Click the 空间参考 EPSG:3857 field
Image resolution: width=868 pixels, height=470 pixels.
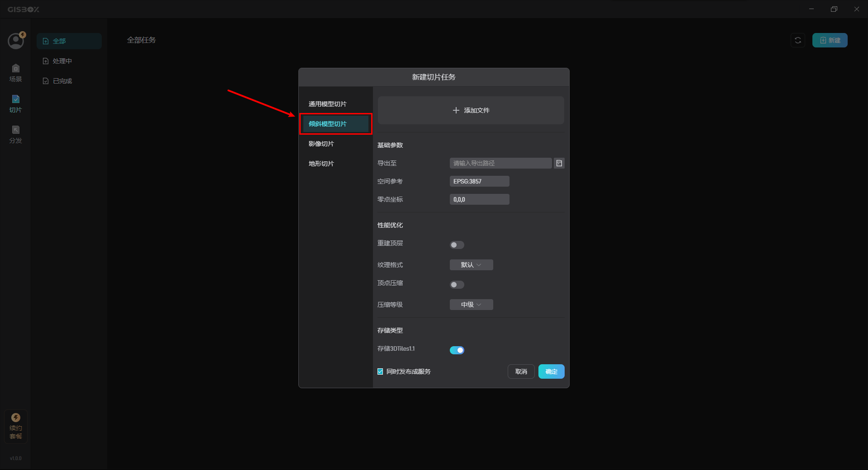pos(479,181)
